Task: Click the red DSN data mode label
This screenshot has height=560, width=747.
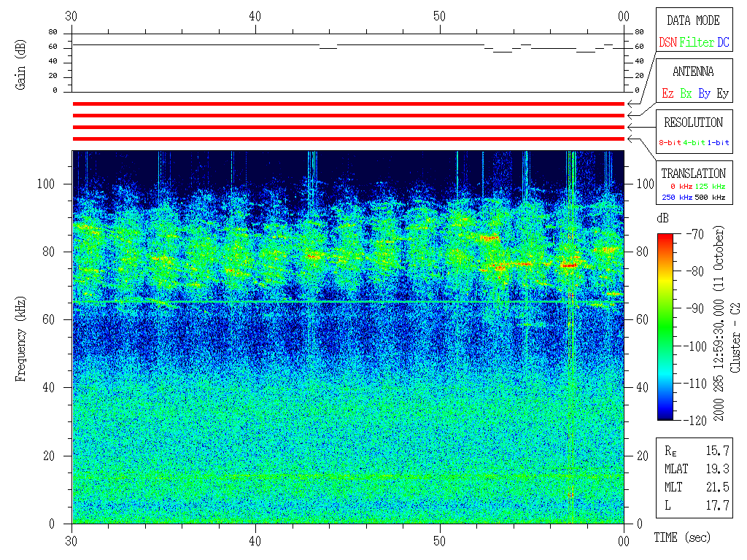Action: pos(667,43)
